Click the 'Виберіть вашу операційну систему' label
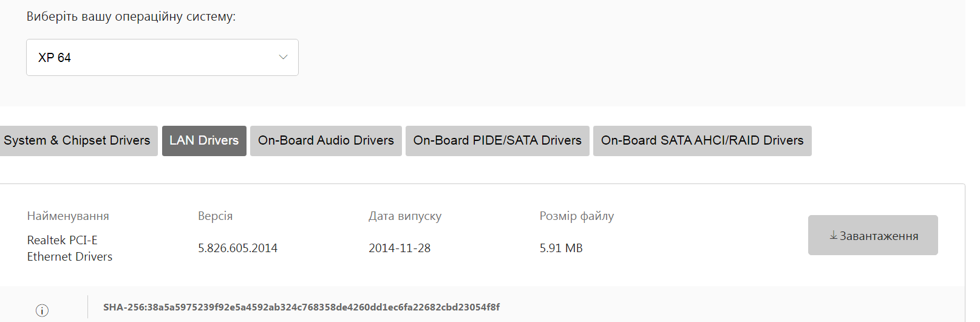The image size is (980, 322). (x=131, y=17)
